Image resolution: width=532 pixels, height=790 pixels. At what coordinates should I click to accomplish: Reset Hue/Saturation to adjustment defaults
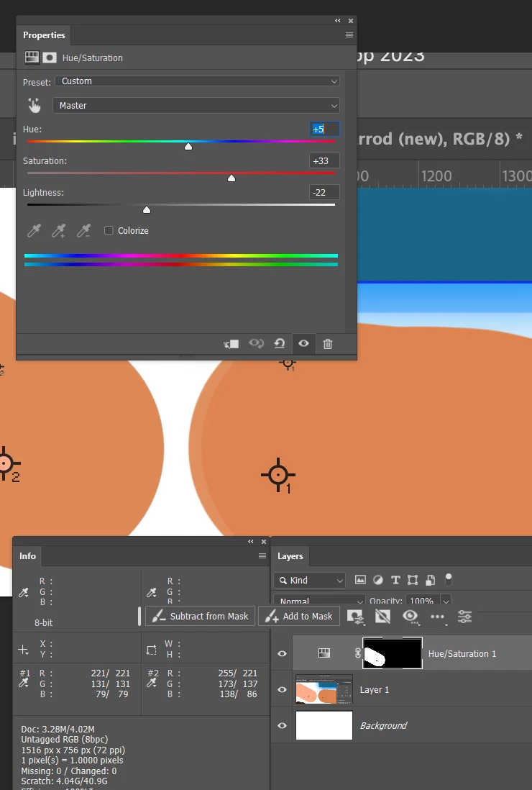(280, 344)
